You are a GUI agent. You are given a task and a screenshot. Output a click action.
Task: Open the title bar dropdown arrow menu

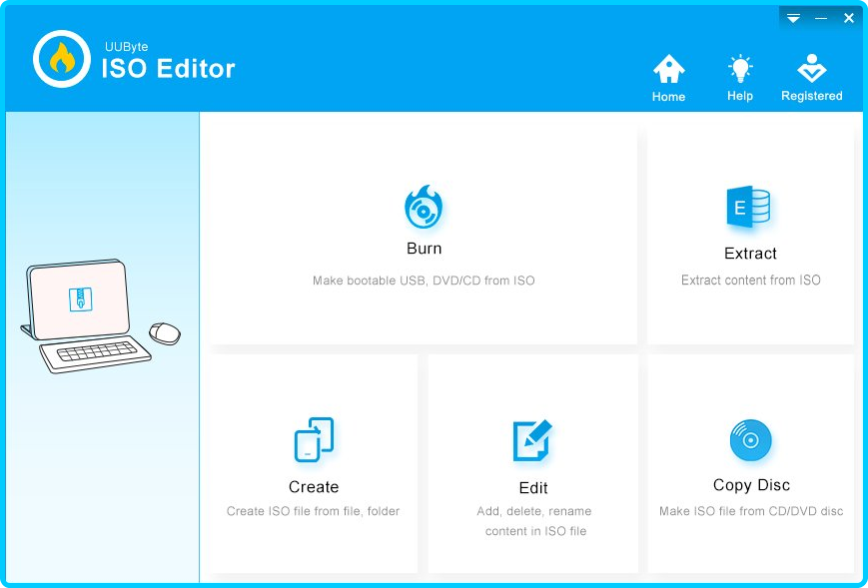793,18
